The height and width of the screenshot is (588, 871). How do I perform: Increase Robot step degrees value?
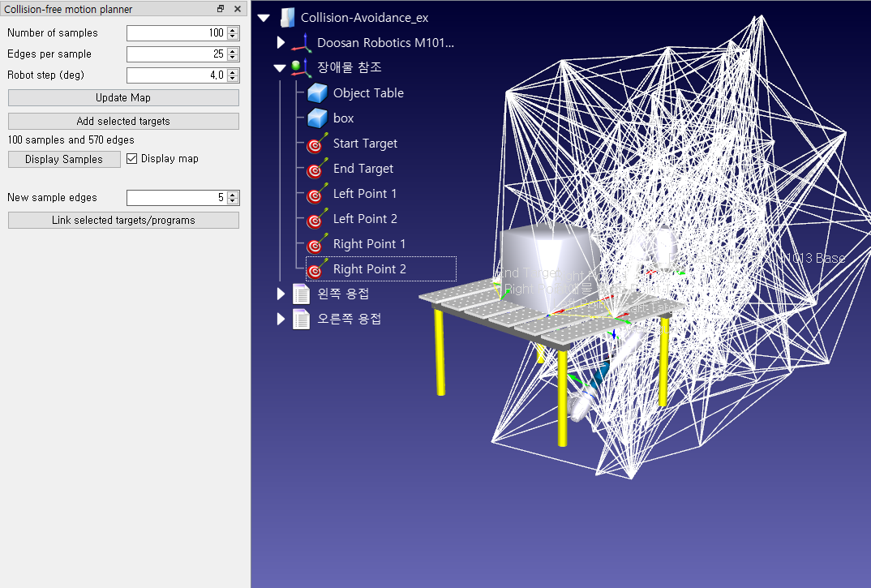[x=233, y=72]
